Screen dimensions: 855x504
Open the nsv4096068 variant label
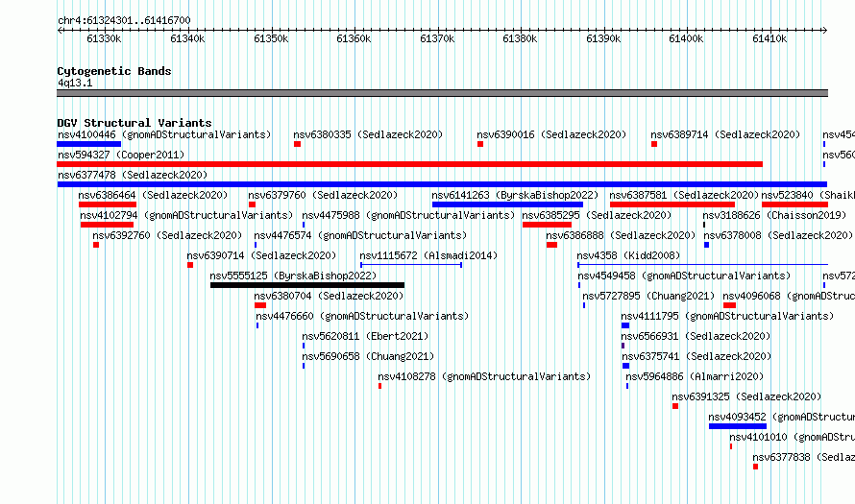(x=789, y=296)
